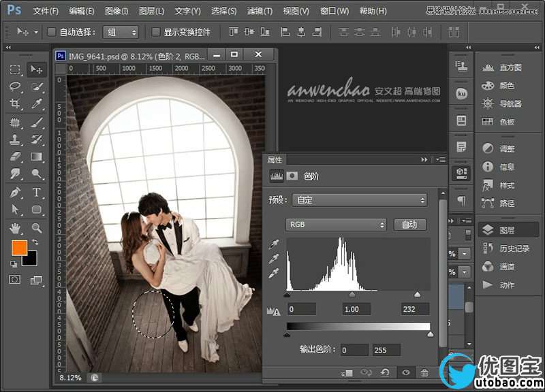Open the 文件(F) menu
The image size is (545, 392).
[46, 11]
